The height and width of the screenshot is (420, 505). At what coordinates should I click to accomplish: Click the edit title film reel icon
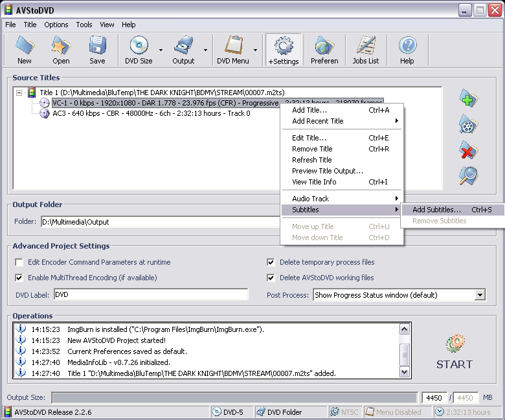click(x=468, y=124)
